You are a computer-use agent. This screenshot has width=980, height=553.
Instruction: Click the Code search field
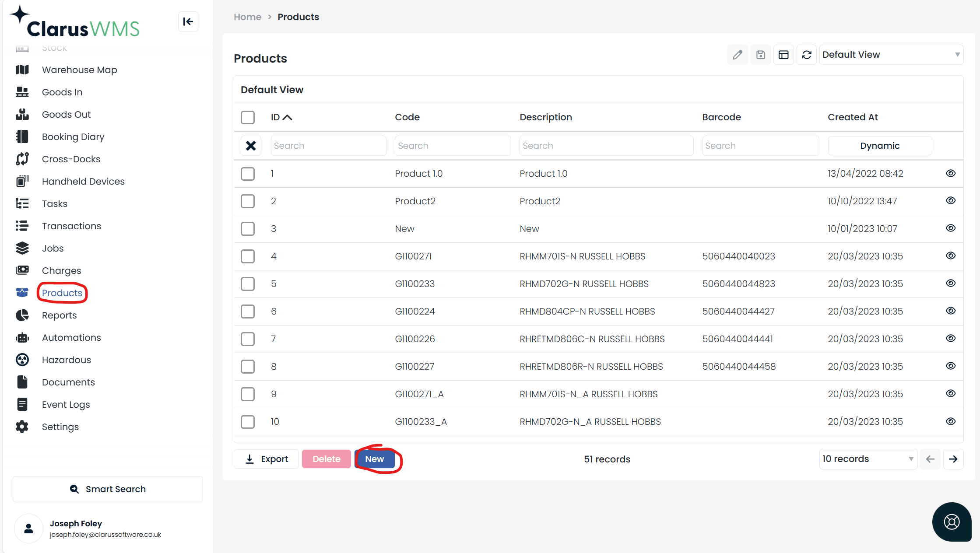click(x=453, y=146)
